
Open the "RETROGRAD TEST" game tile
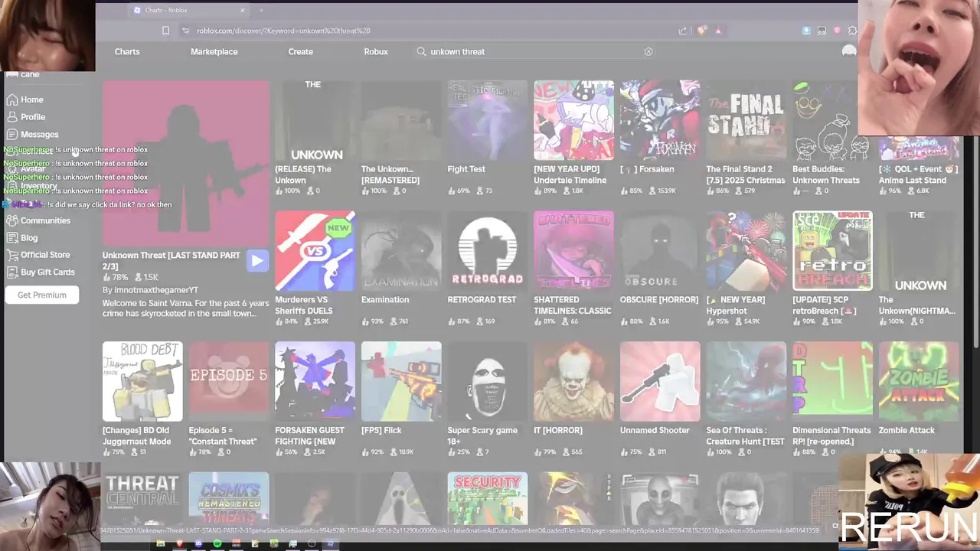(487, 268)
